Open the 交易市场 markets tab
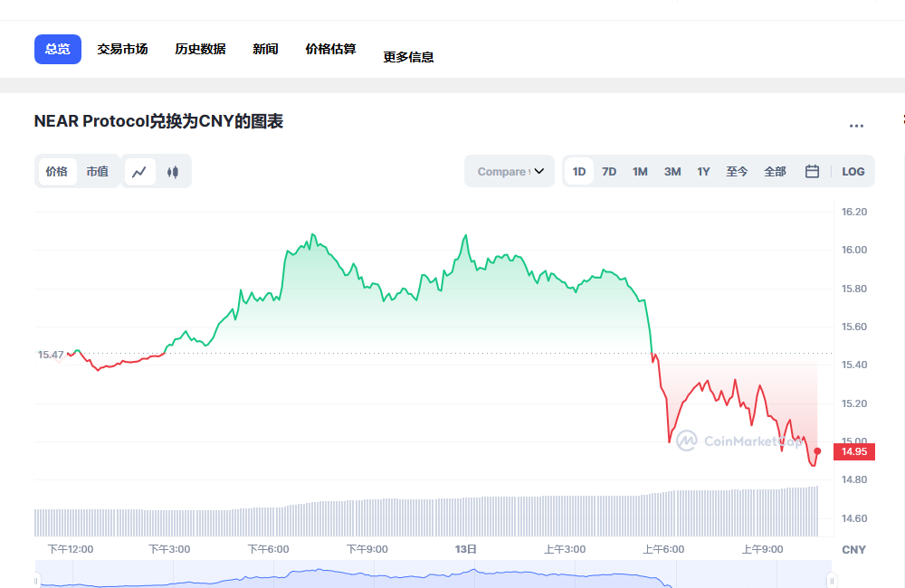Screen dimensions: 905x588 click(122, 49)
